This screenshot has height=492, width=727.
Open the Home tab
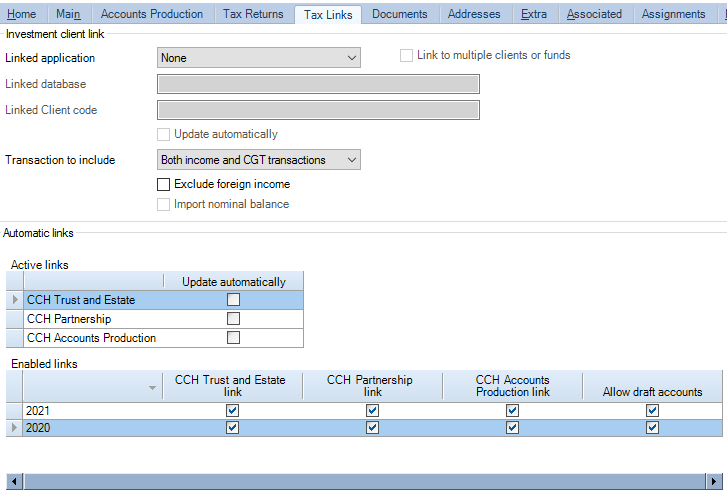[22, 14]
